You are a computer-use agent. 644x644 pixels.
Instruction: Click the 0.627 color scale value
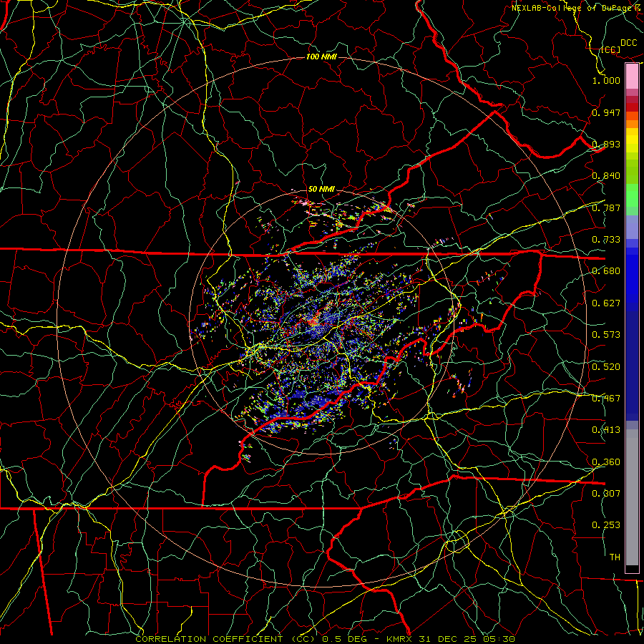click(x=606, y=303)
